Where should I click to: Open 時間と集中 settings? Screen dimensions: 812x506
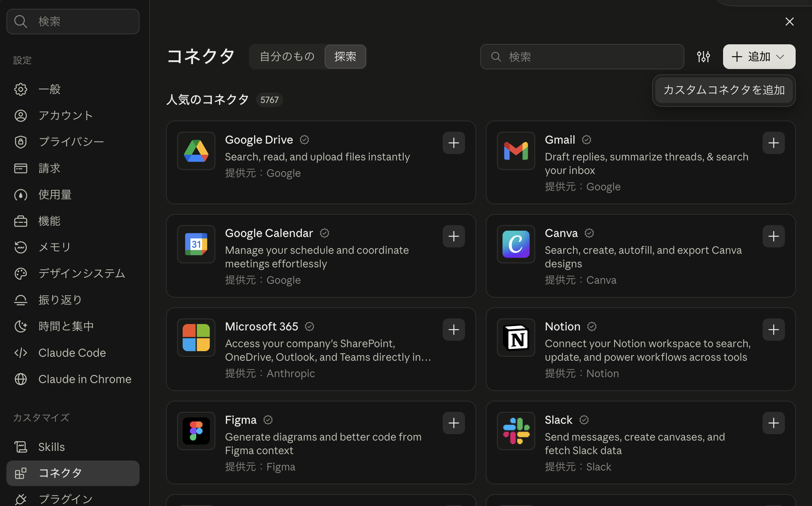point(73,326)
